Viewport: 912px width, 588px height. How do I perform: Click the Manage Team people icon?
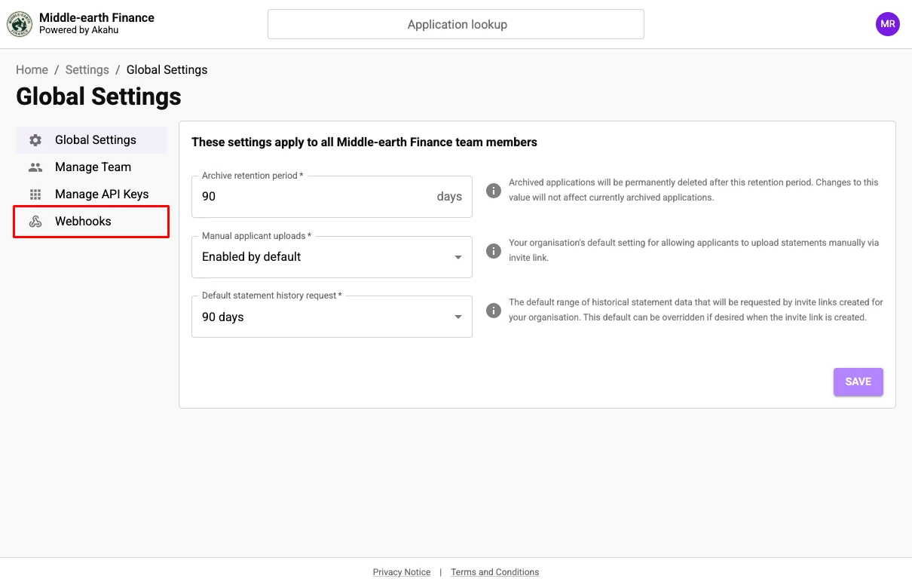35,167
